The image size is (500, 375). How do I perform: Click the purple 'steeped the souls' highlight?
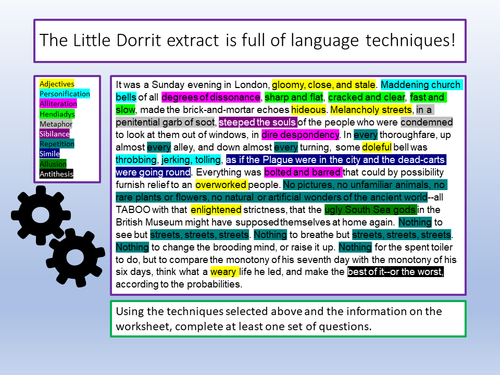click(258, 122)
